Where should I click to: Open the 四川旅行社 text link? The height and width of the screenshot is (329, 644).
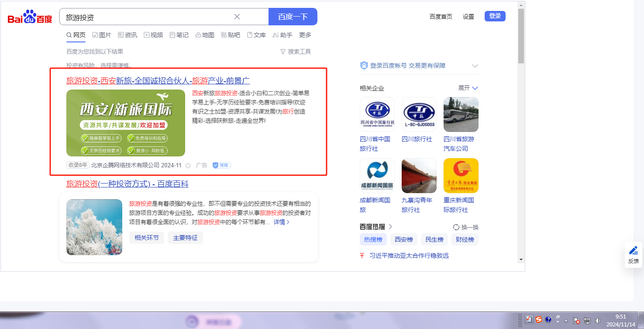[417, 139]
